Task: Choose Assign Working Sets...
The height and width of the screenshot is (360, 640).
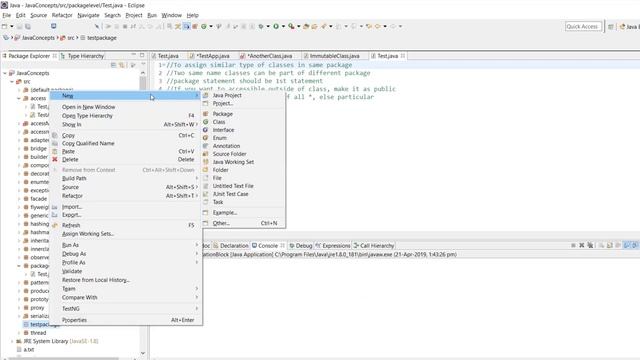Action: point(88,234)
